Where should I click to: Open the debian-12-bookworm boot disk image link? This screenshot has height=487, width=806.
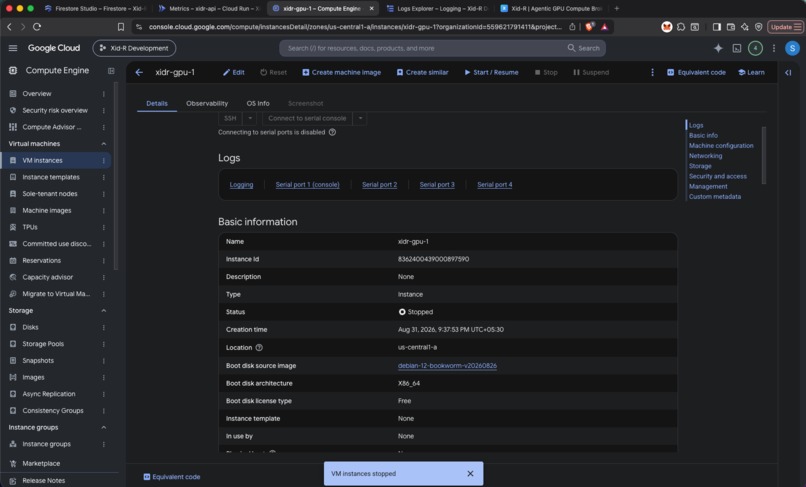coord(447,366)
